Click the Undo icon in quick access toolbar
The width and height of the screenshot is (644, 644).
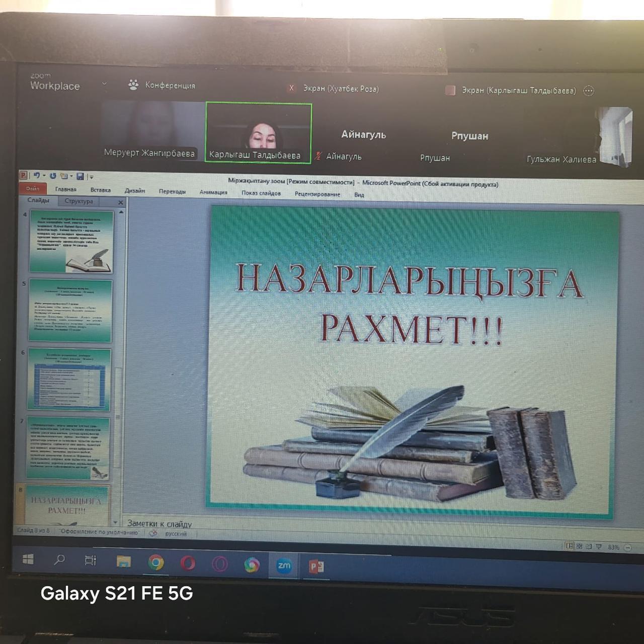[36, 176]
